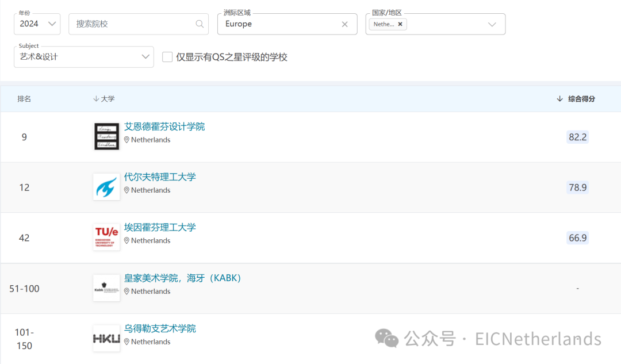The image size is (621, 364).
Task: Click the down arrow icon beside 综合得分
Action: click(559, 99)
